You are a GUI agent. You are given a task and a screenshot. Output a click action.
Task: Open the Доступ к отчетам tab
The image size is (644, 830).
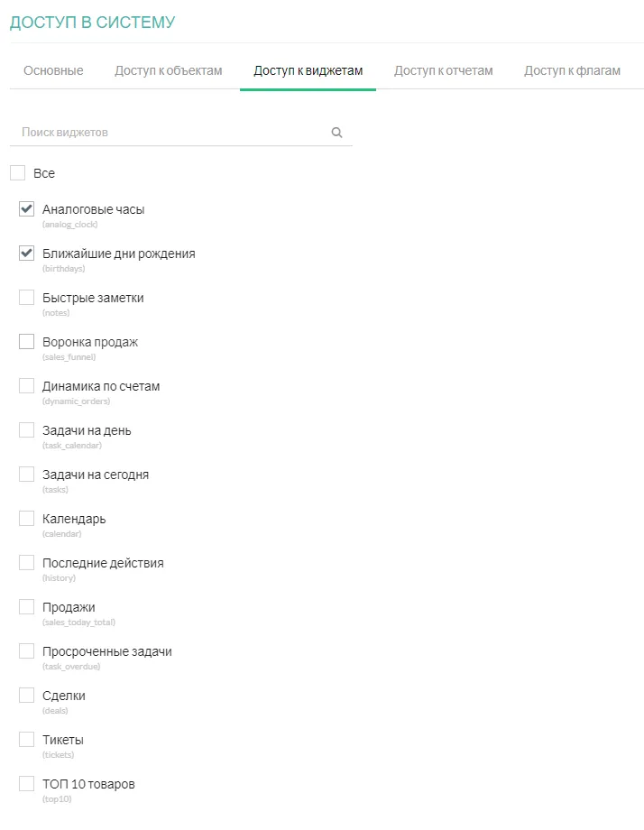click(443, 70)
